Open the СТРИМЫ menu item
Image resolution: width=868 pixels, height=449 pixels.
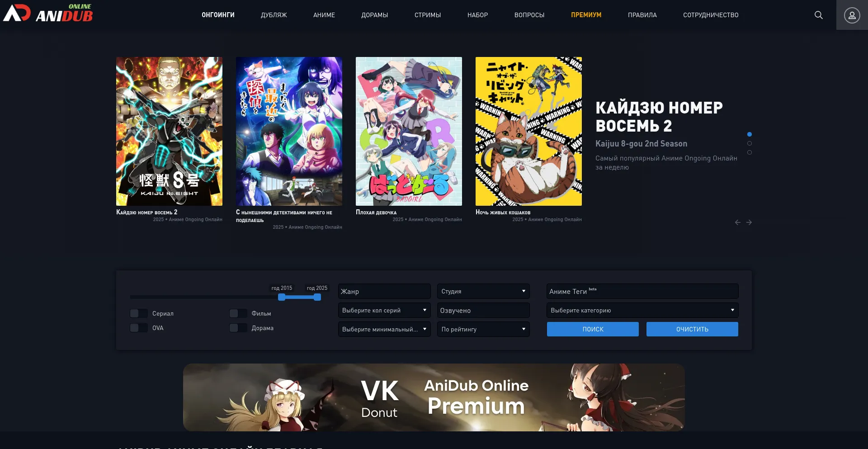pyautogui.click(x=428, y=15)
